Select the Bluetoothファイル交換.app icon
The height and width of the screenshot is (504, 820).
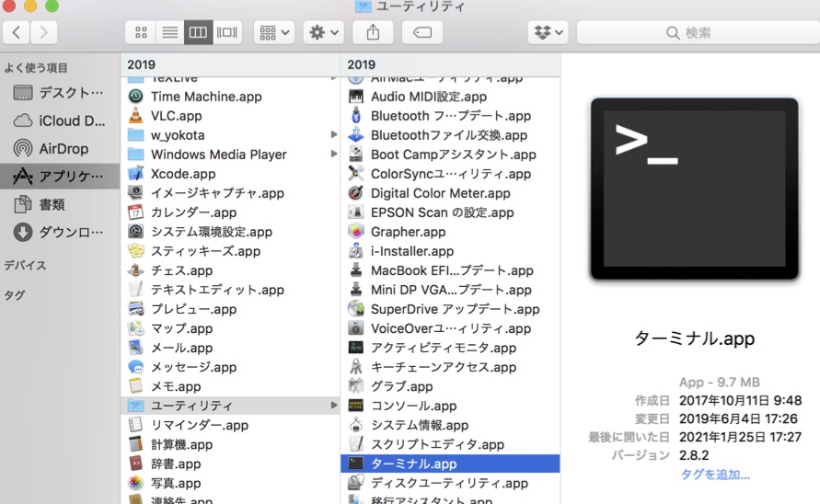(355, 135)
